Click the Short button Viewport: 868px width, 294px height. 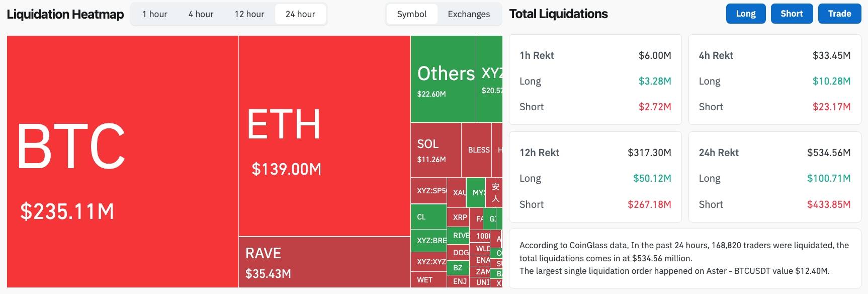[792, 14]
